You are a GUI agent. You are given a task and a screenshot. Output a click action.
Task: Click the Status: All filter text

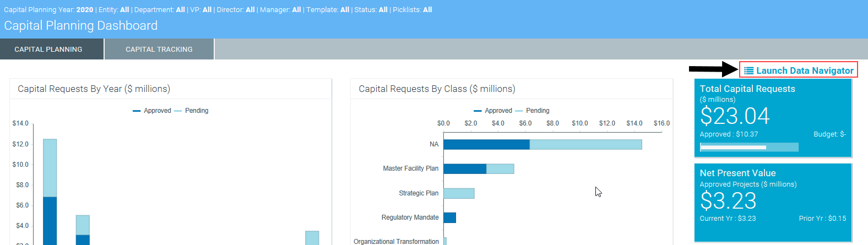[x=371, y=10]
